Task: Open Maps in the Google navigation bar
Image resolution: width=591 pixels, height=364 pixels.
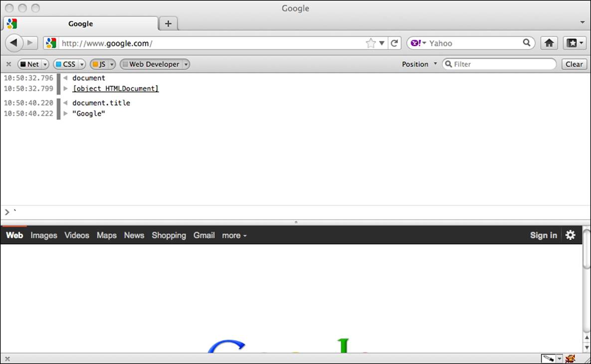Action: [x=107, y=235]
